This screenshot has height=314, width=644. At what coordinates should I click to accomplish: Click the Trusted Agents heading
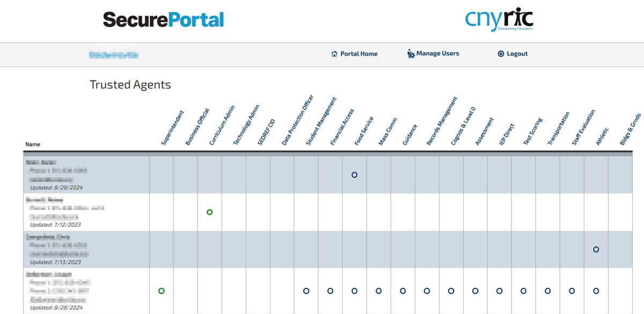(130, 85)
